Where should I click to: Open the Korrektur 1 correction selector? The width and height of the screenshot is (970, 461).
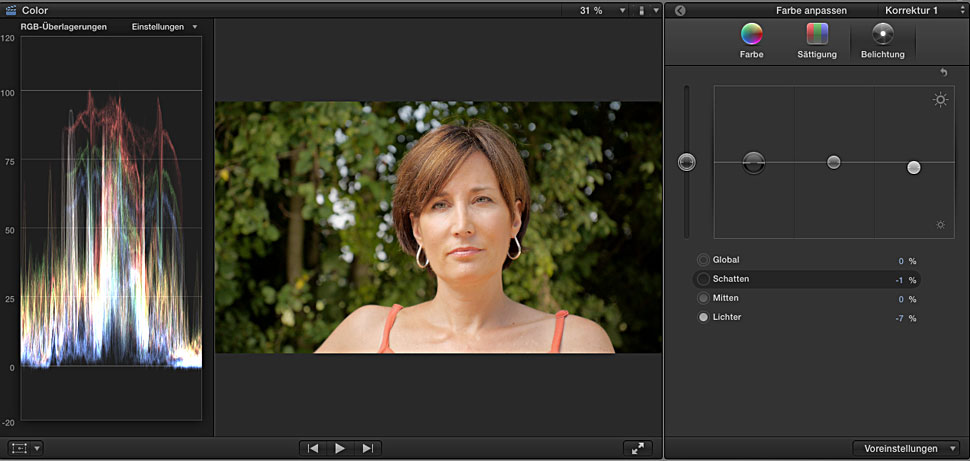coord(922,11)
